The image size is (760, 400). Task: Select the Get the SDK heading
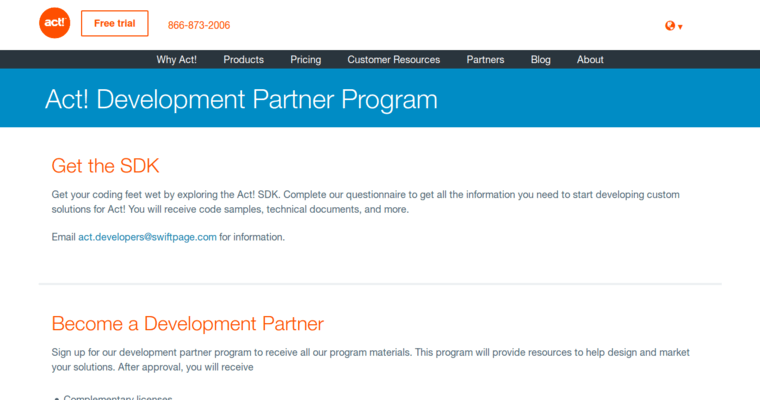click(x=105, y=166)
